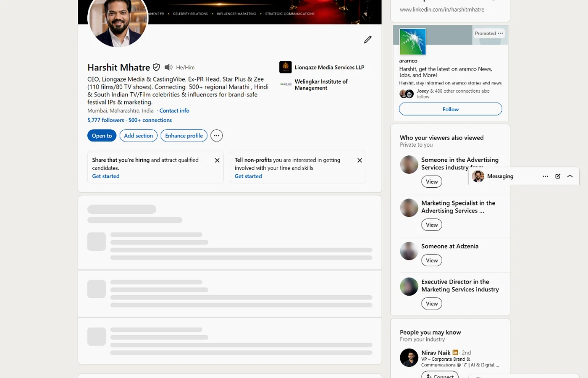Open Nirav Naik's profile picture
The width and height of the screenshot is (588, 378).
pos(409,358)
